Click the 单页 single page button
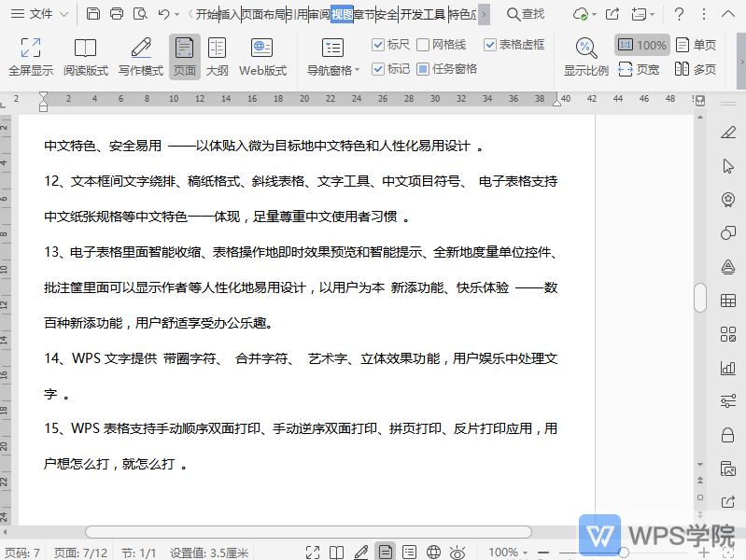Viewport: 746px width, 560px height. click(696, 45)
